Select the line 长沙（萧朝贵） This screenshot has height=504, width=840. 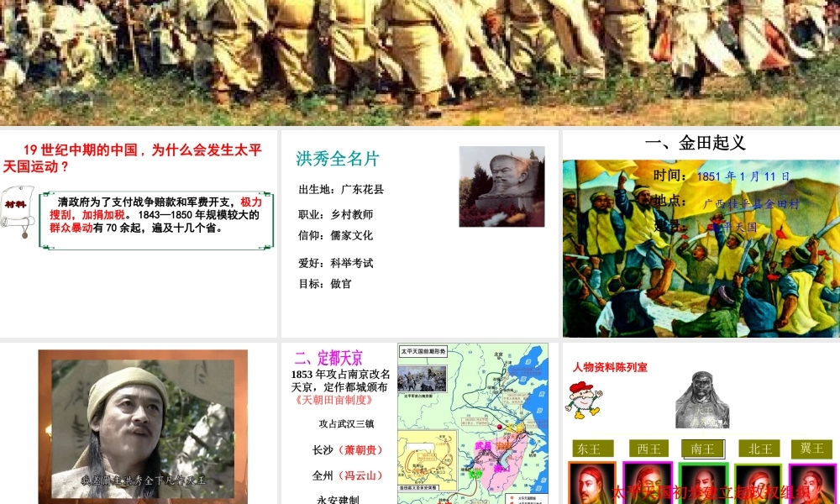[349, 450]
